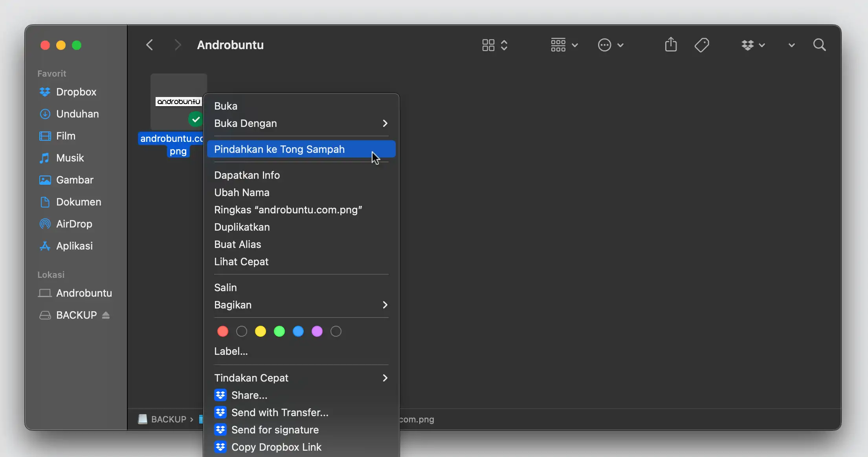Open the Unduhan folder in sidebar
The width and height of the screenshot is (868, 457).
77,114
